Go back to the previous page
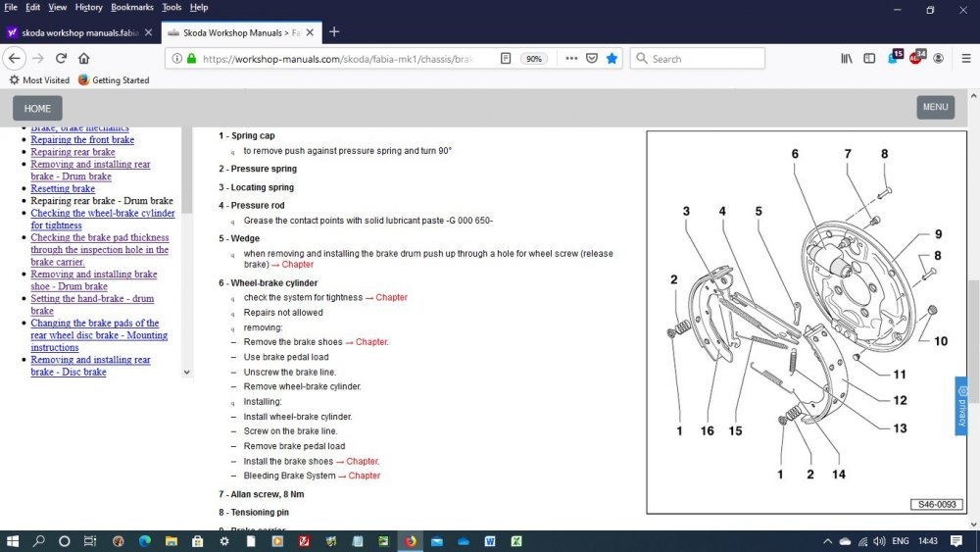The image size is (980, 552). pyautogui.click(x=15, y=58)
